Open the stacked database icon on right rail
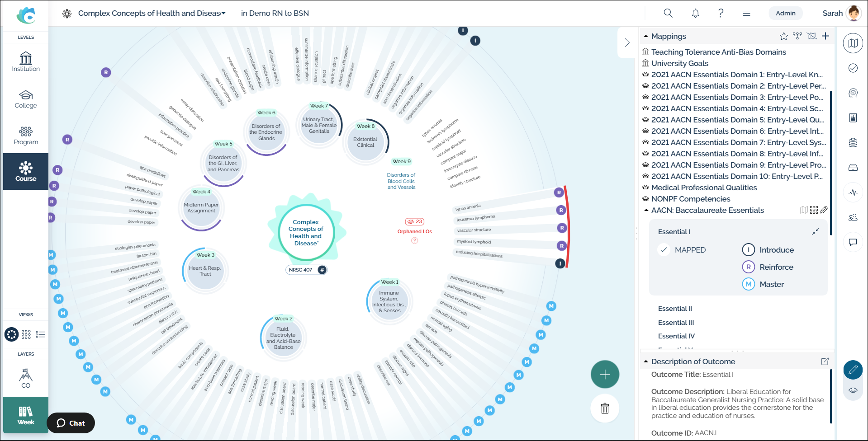This screenshot has width=868, height=441. [x=853, y=143]
